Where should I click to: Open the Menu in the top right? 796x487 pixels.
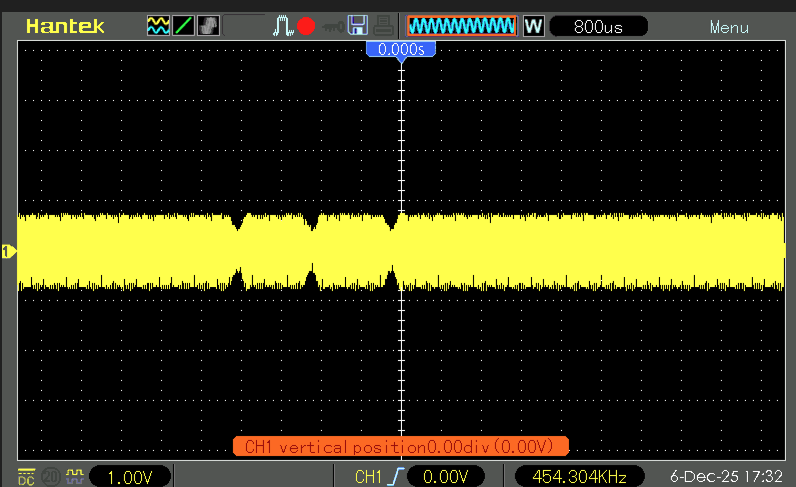729,27
